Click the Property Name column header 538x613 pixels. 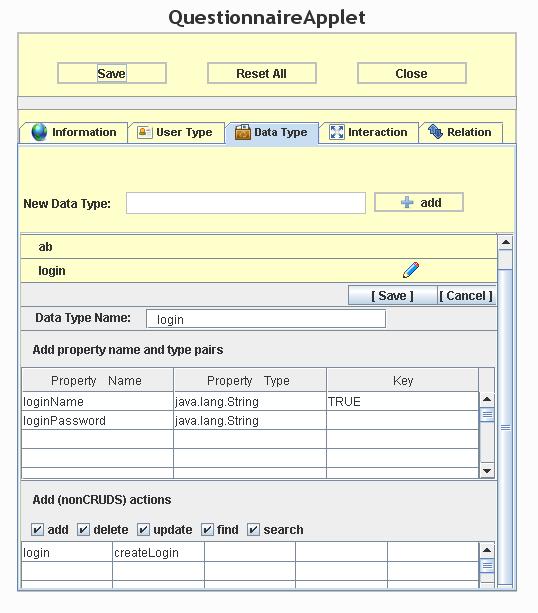tap(97, 380)
